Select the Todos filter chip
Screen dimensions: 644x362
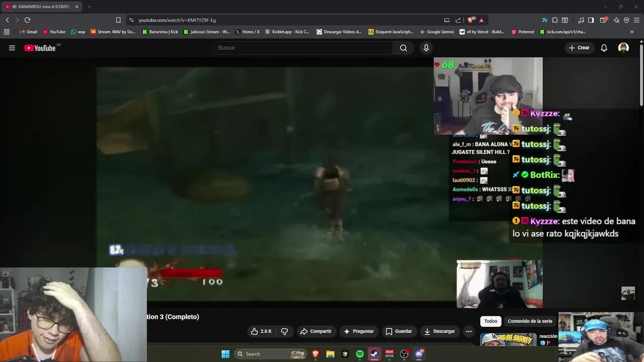coord(491,321)
